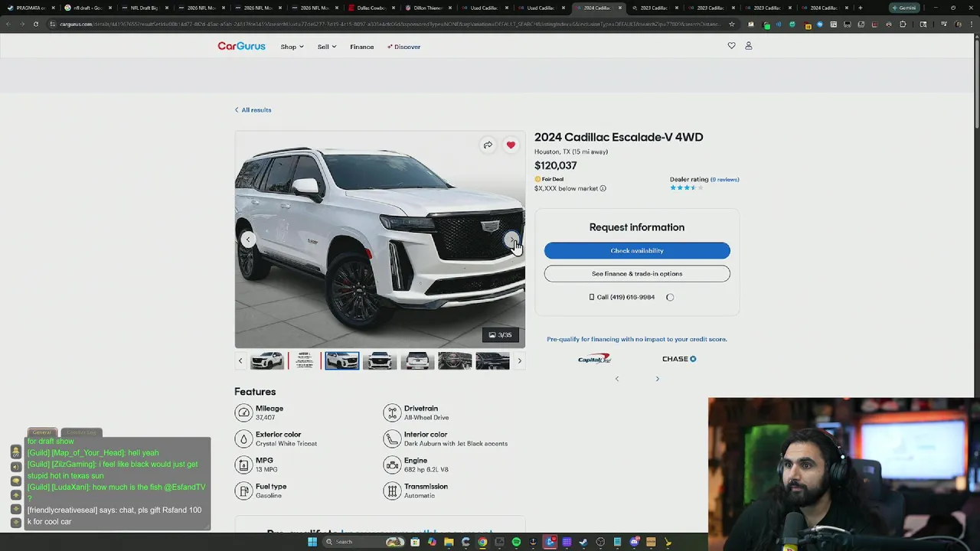
Task: Click the Mileage odometer icon
Action: click(x=243, y=413)
